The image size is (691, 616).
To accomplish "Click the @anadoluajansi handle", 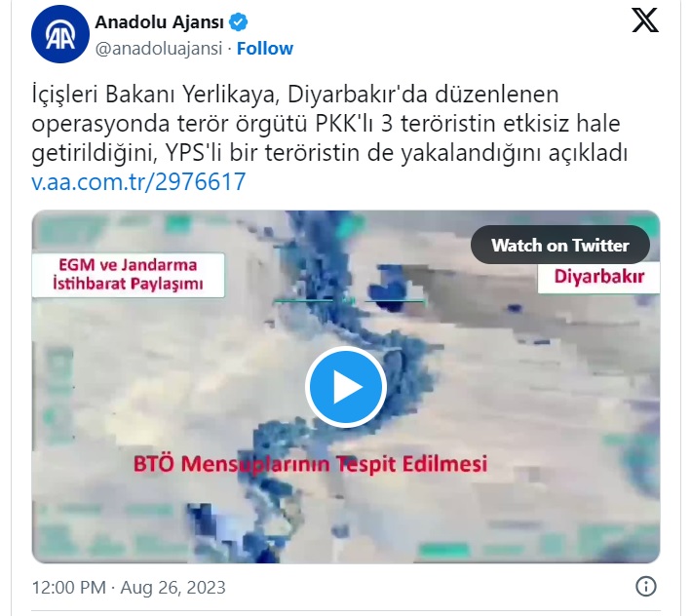I will 159,49.
